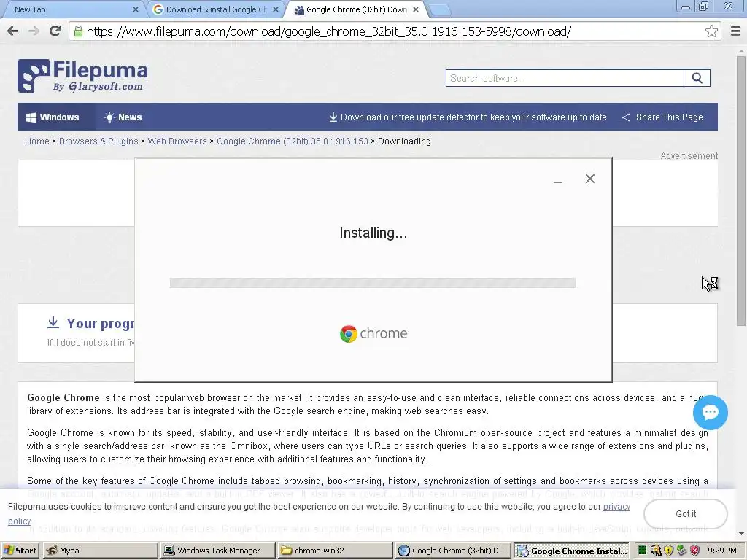Minimize the Chrome installer dialog
747x560 pixels.
click(558, 181)
